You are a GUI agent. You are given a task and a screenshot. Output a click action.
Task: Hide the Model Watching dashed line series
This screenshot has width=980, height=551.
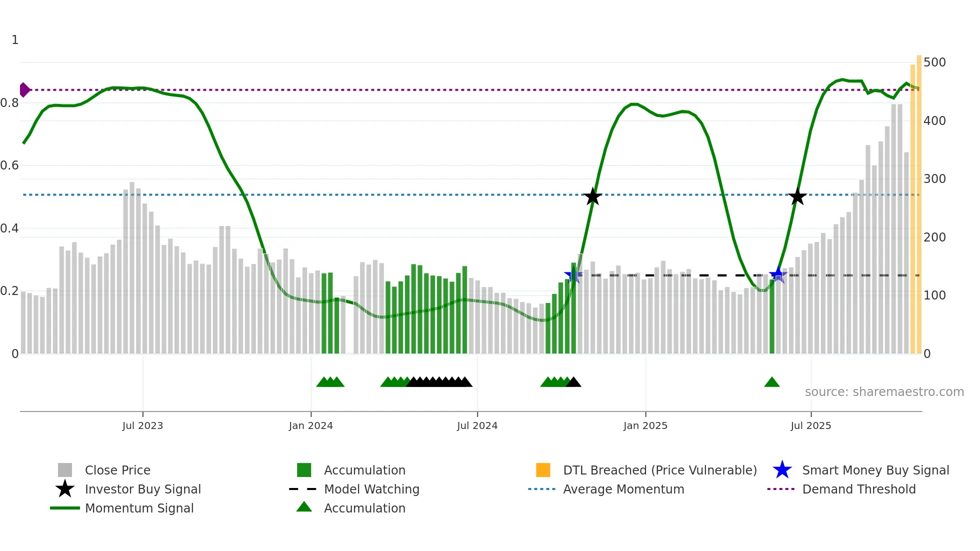pyautogui.click(x=371, y=489)
